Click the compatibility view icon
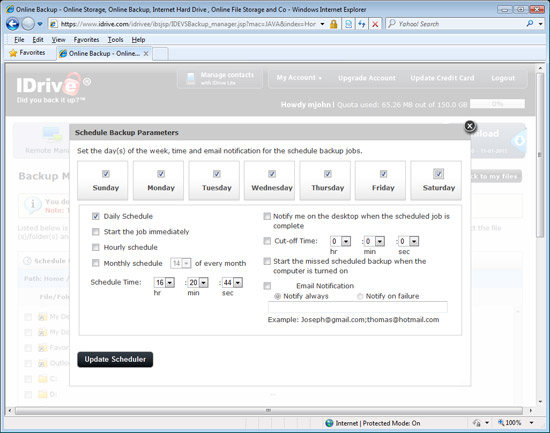The width and height of the screenshot is (550, 433). [348, 24]
